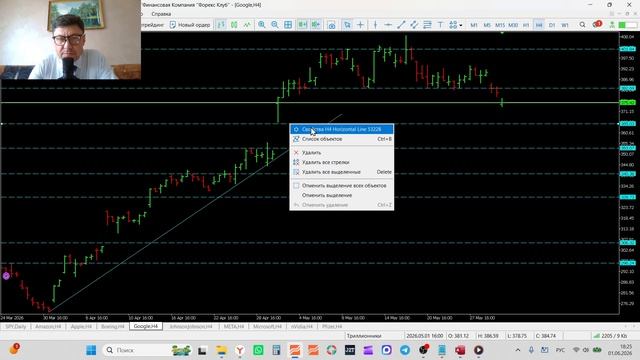Switch to M15 timeframe
Image resolution: width=640 pixels, height=360 pixels.
pos(500,25)
